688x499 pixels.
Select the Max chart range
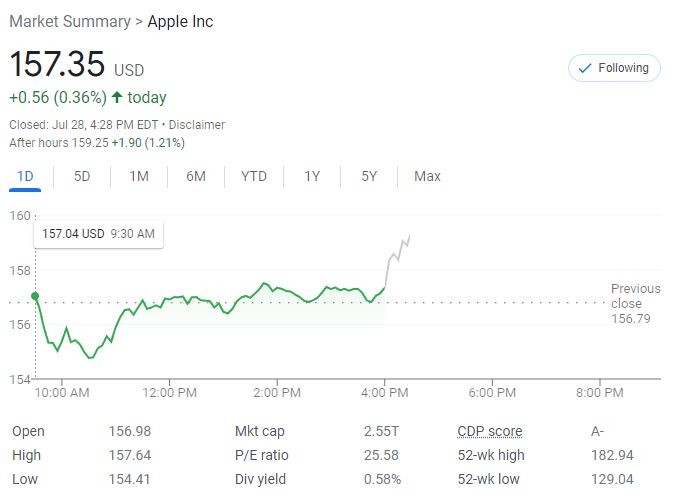[427, 176]
